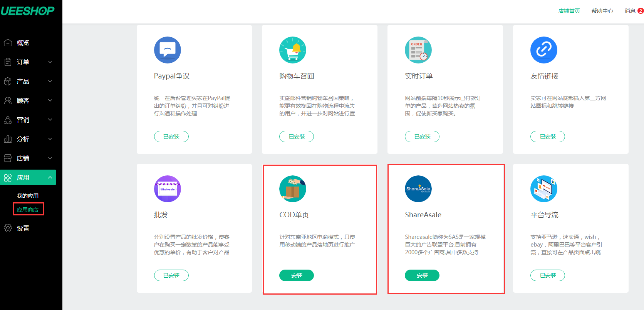Open the 店铺 sidebar label
The height and width of the screenshot is (310, 644).
pyautogui.click(x=23, y=158)
